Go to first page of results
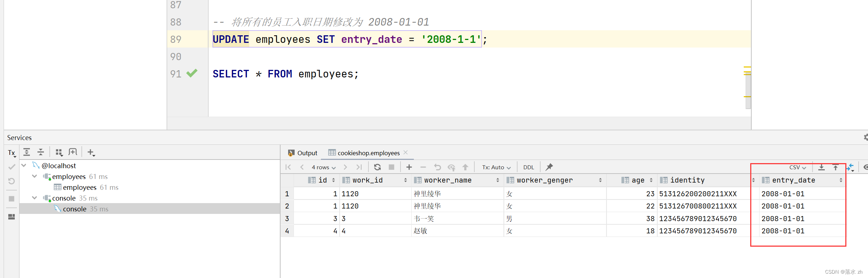 click(288, 167)
